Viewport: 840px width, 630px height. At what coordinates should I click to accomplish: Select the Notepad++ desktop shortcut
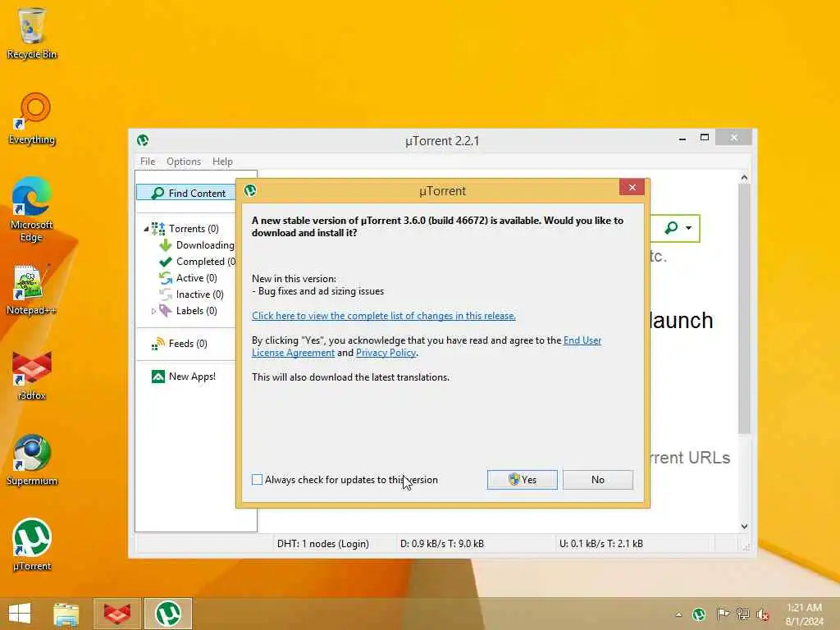tap(31, 290)
